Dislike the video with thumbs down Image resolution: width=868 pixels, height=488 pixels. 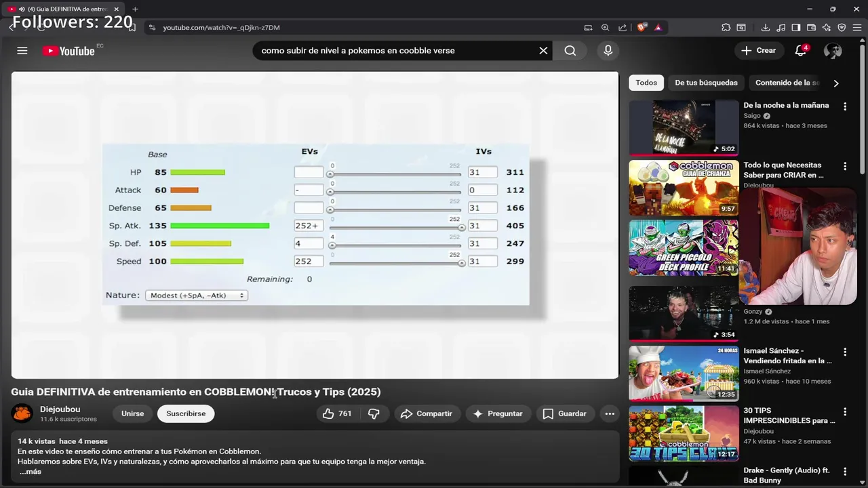pyautogui.click(x=374, y=413)
